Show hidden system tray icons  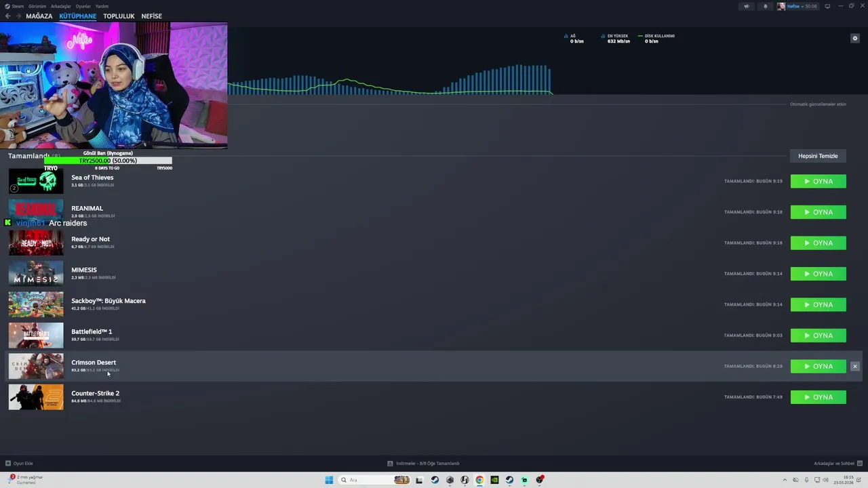pyautogui.click(x=785, y=480)
